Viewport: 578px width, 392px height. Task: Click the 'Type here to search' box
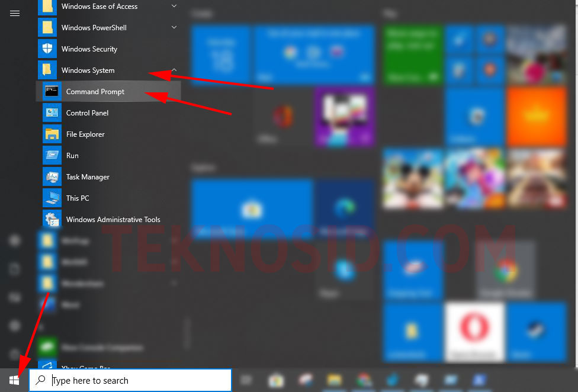[130, 380]
